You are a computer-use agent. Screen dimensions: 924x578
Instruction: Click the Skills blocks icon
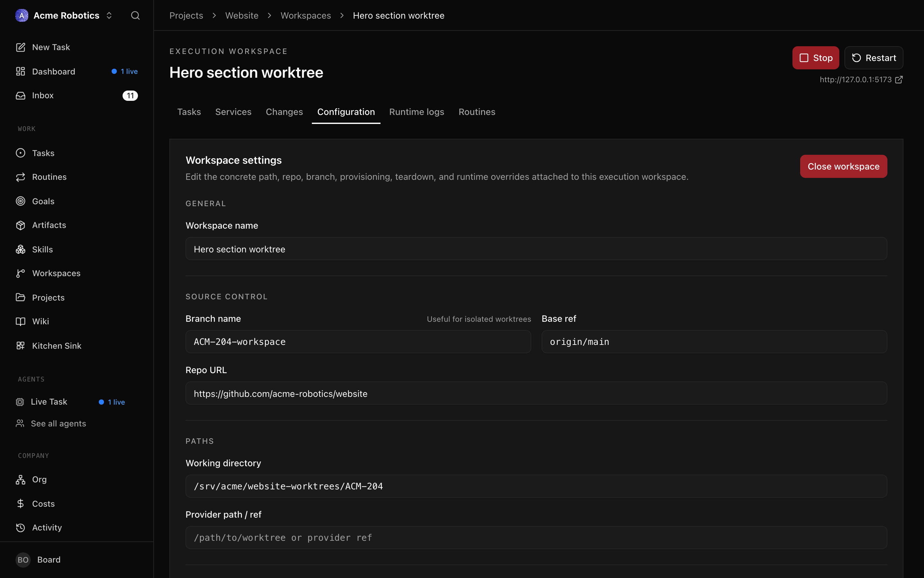coord(21,249)
